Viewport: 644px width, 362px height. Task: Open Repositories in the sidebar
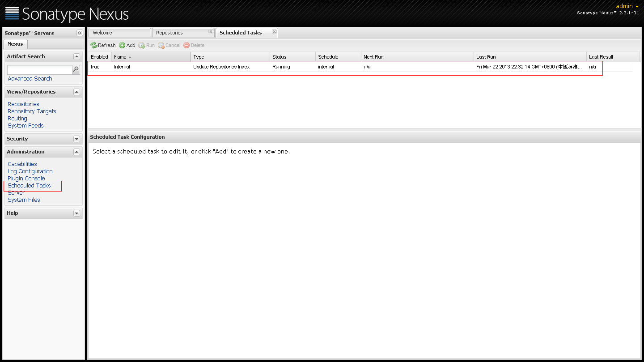(23, 104)
